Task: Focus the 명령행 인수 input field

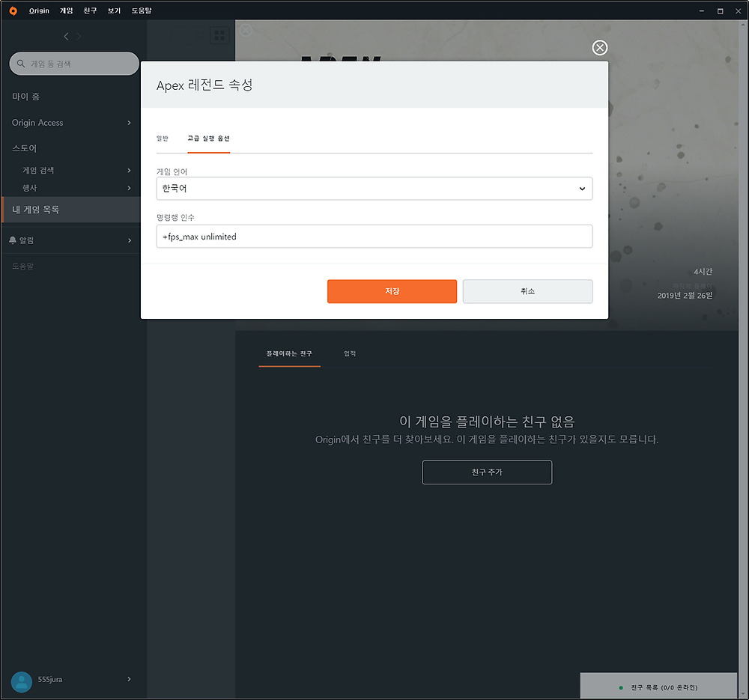Action: [374, 237]
